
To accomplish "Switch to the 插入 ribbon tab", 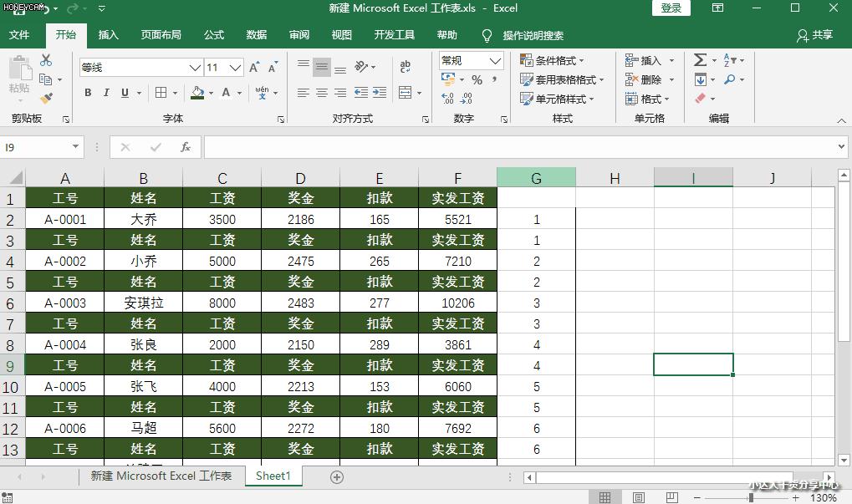I will [x=110, y=35].
